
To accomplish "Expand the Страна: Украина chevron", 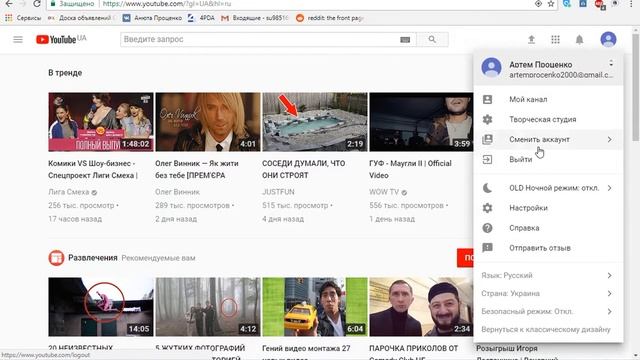I will 609,293.
